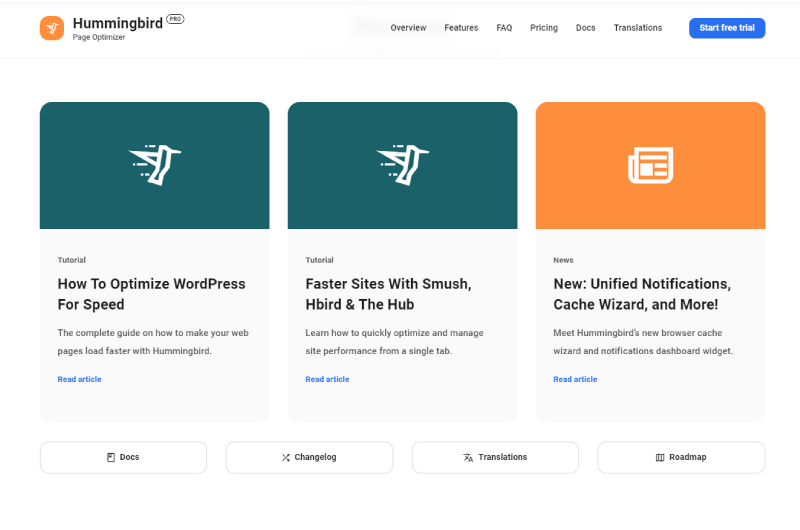Open the Translations bottom button label
This screenshot has width=800, height=530.
[x=503, y=457]
